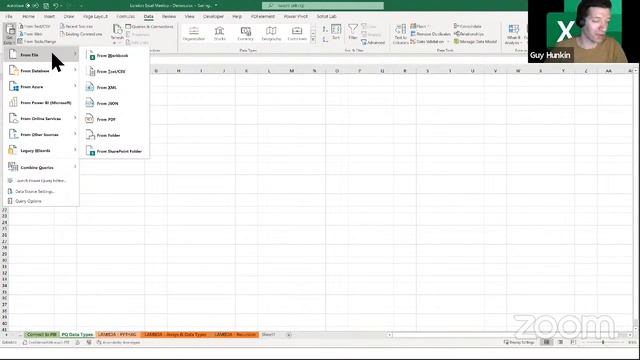Open Advanced filter options

point(373,42)
